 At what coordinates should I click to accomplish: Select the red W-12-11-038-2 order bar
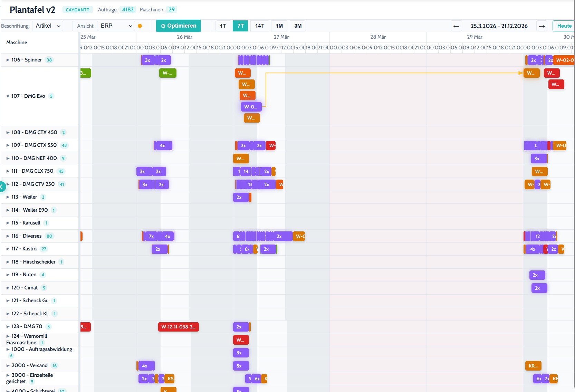pyautogui.click(x=178, y=327)
